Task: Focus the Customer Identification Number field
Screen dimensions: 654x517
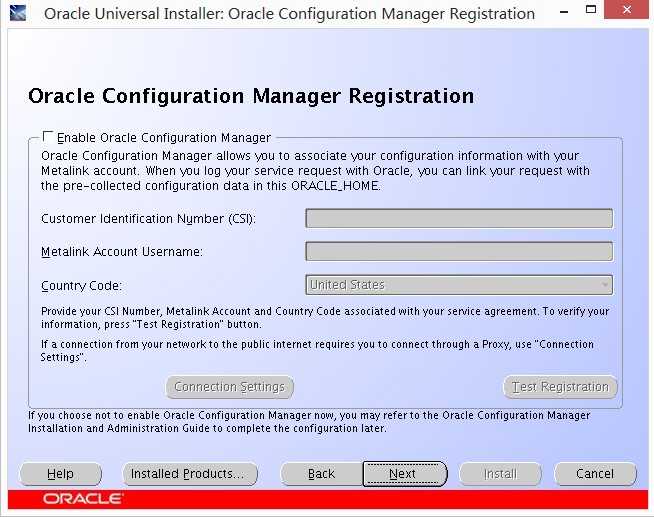Action: pyautogui.click(x=459, y=218)
